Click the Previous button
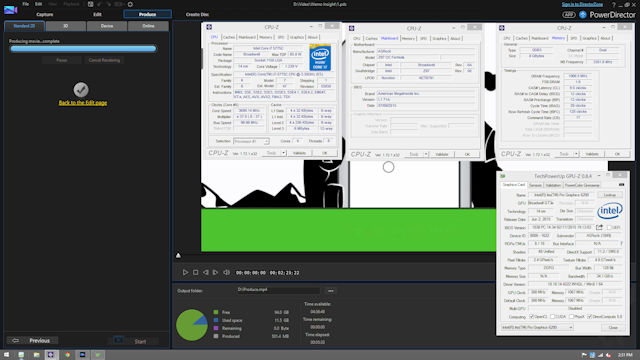640x360 pixels. coord(33,340)
